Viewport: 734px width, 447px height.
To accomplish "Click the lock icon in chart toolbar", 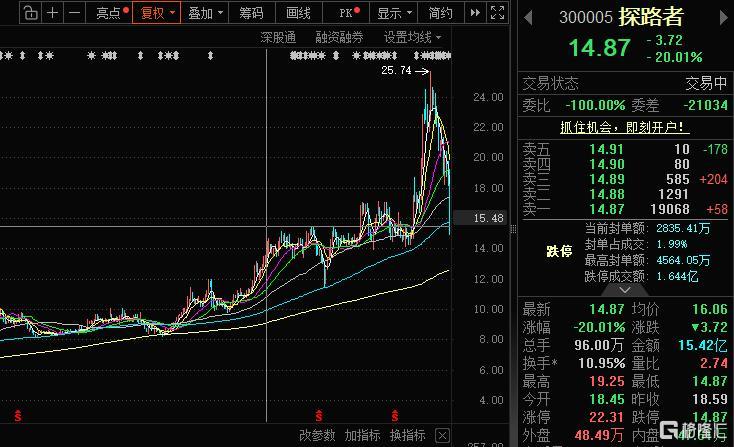I will [30, 13].
